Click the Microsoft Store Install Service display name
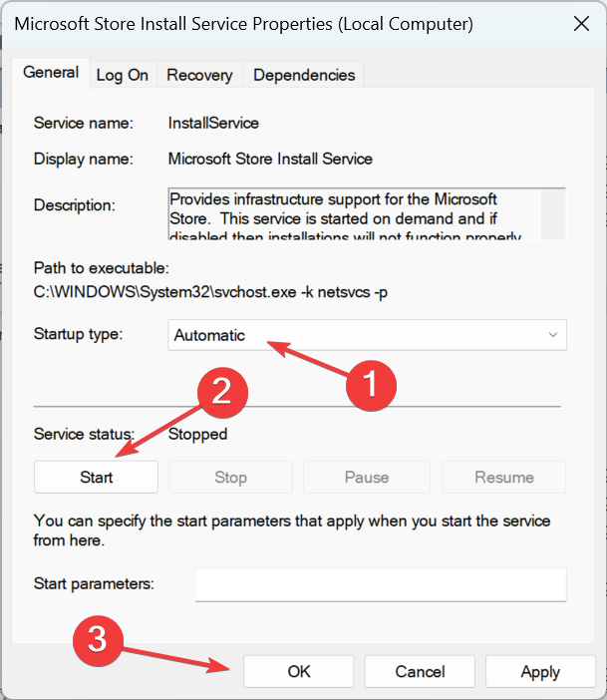 coord(270,159)
